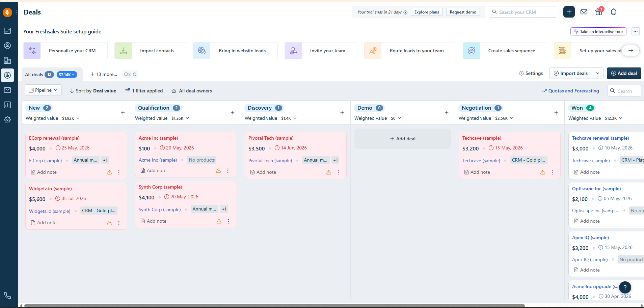The width and height of the screenshot is (644, 308).
Task: Open the All deal owners filter
Action: click(x=192, y=91)
